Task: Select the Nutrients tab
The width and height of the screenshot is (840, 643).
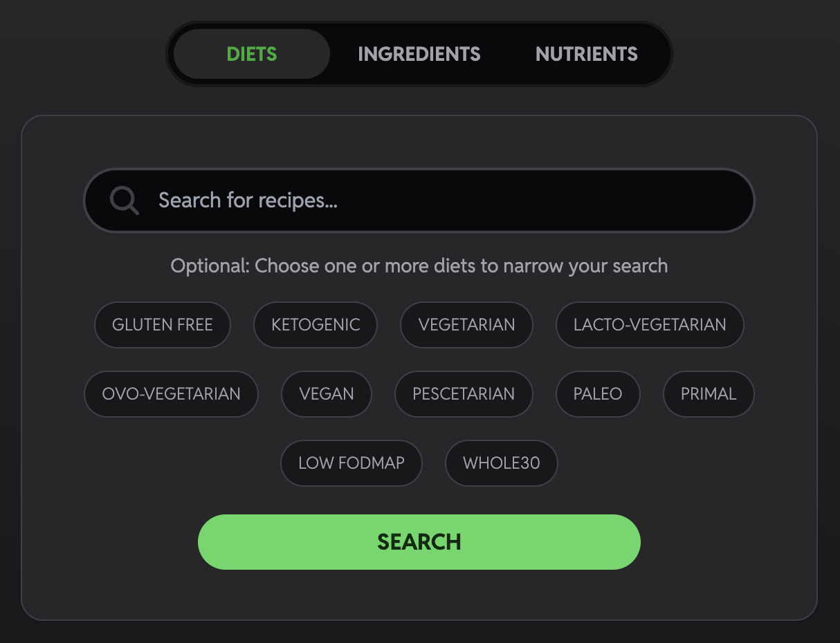Action: coord(586,54)
